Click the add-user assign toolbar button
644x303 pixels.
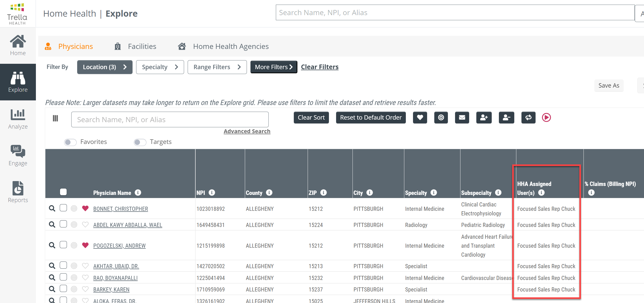(484, 118)
